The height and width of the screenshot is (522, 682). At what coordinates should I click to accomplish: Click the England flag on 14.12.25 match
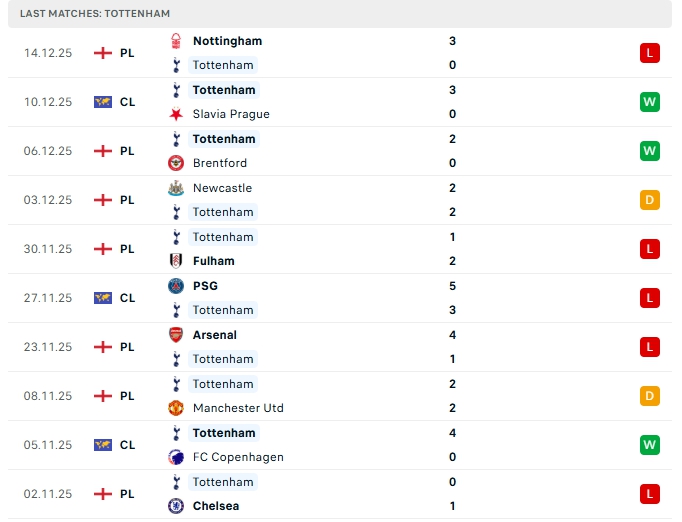102,53
